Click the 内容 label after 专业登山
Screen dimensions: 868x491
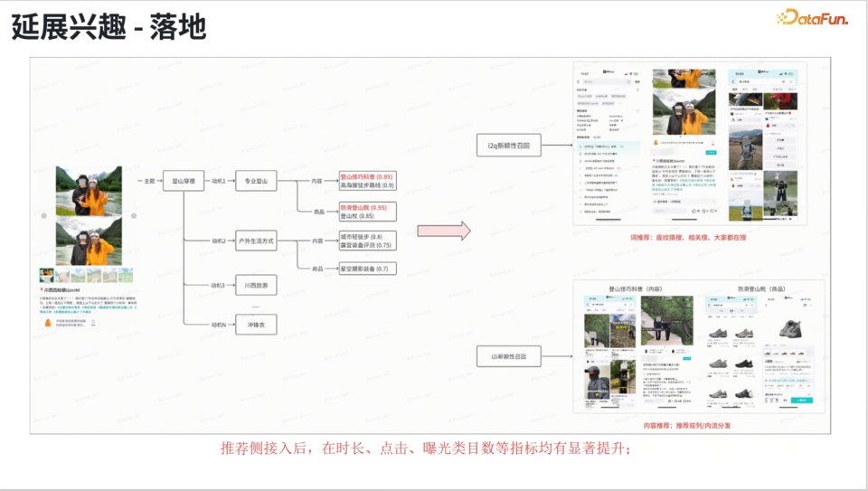coord(316,181)
